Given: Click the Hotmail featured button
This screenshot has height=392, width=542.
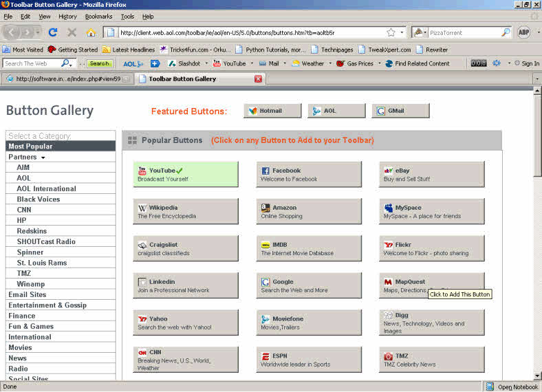Looking at the screenshot, I should (x=272, y=111).
